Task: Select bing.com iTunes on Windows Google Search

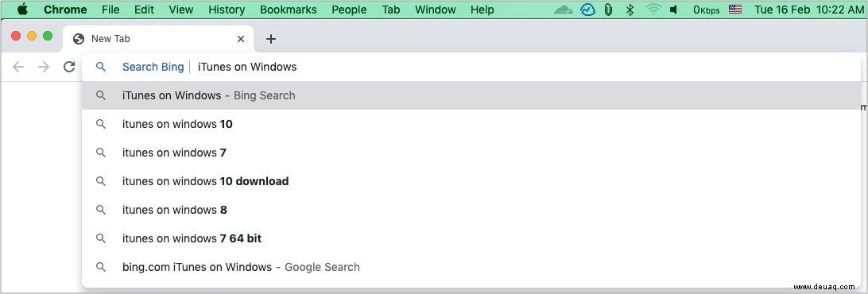Action: point(471,267)
